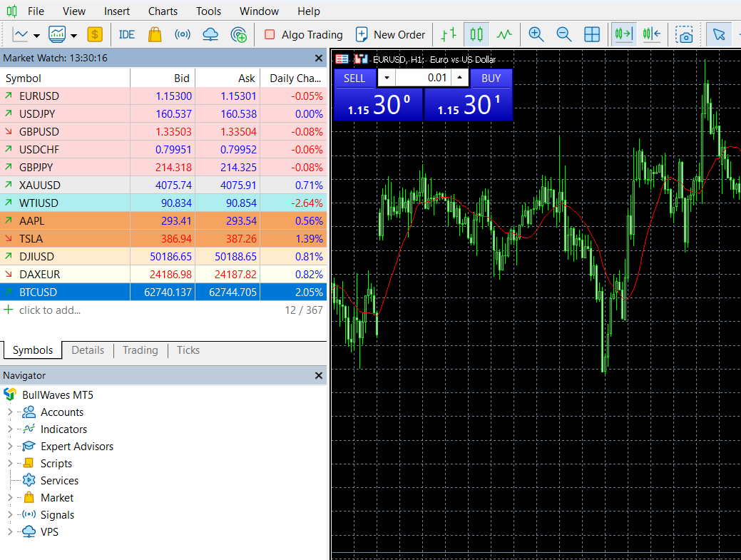Click the chart profiles monitor icon
Screen dimensions: 741x560
(57, 34)
